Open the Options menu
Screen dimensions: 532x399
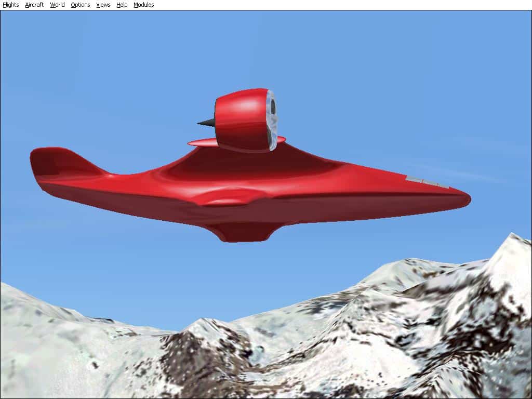pos(80,5)
